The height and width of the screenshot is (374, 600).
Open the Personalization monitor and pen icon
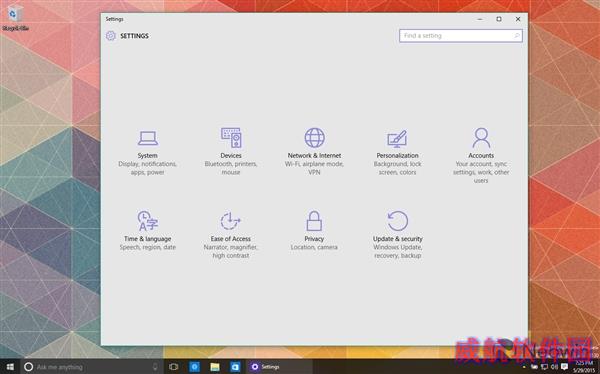tap(397, 139)
